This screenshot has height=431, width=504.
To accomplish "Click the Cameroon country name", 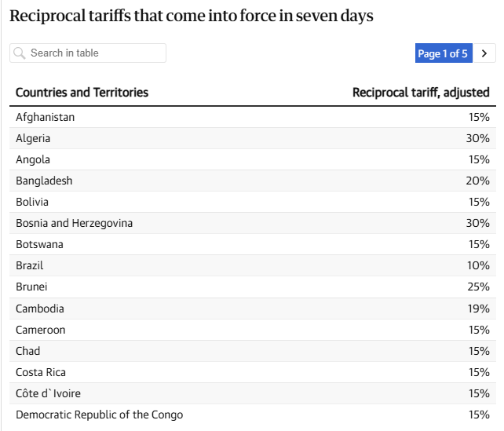I will [41, 330].
